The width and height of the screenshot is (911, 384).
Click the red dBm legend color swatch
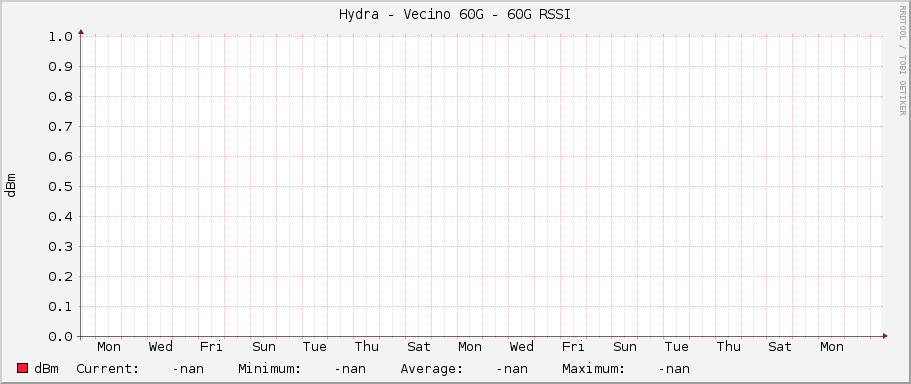tap(23, 368)
